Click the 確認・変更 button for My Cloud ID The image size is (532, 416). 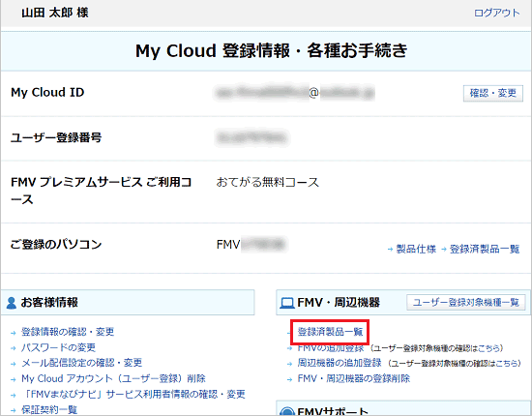pos(493,93)
